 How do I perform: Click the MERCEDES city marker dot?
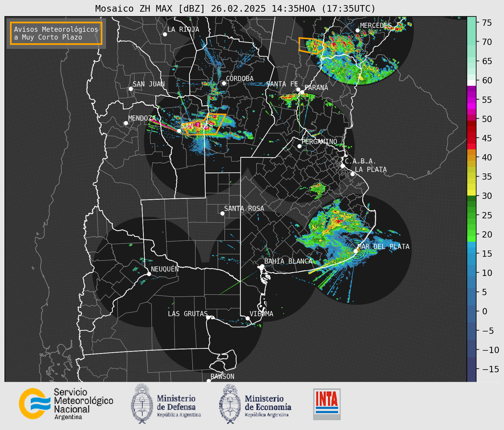click(358, 31)
